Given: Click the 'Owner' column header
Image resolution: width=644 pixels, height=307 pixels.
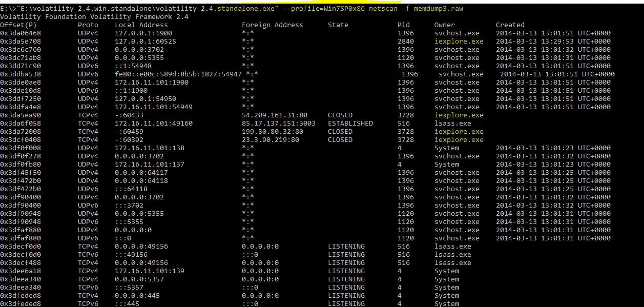Looking at the screenshot, I should click(x=445, y=25).
